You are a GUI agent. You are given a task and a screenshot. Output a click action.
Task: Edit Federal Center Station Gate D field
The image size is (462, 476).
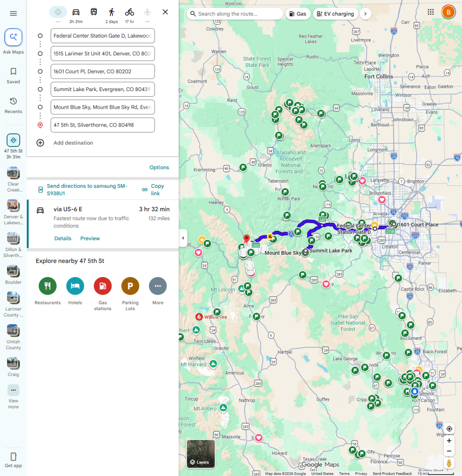[x=103, y=36]
